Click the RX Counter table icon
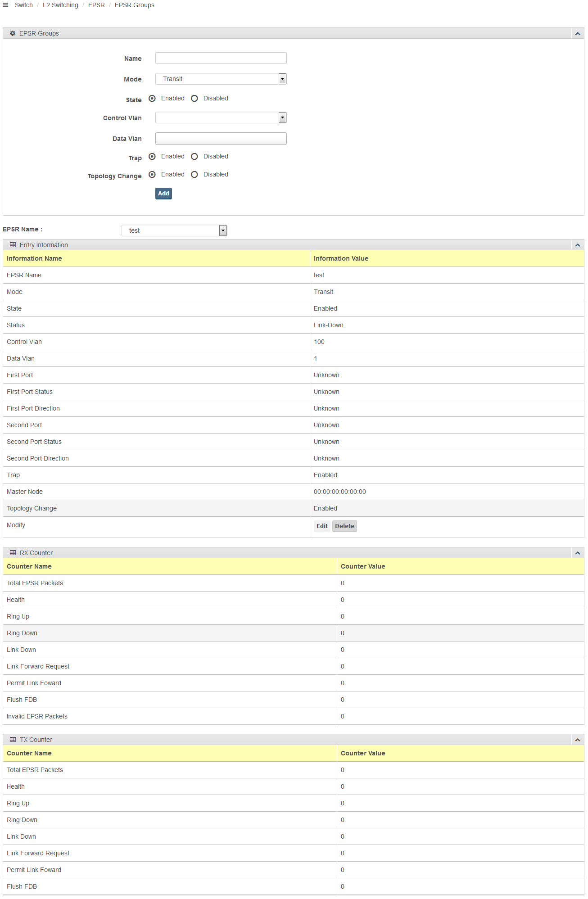Image resolution: width=588 pixels, height=899 pixels. tap(13, 553)
